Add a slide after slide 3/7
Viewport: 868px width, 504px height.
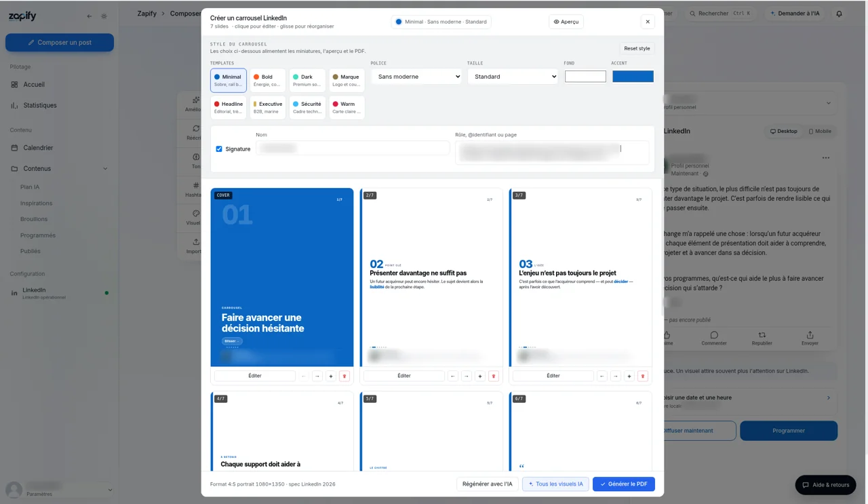coord(629,376)
